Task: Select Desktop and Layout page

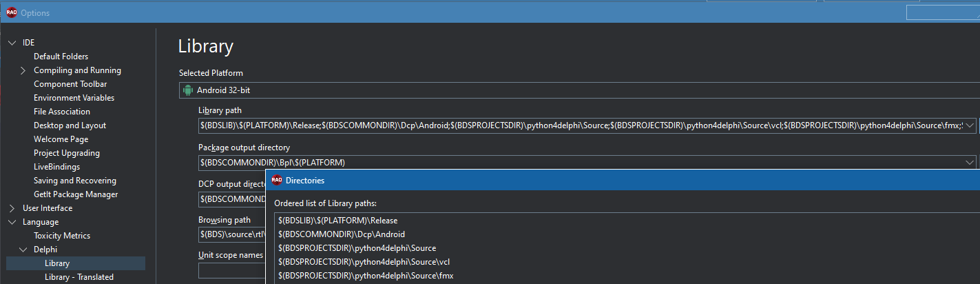Action: 70,125
